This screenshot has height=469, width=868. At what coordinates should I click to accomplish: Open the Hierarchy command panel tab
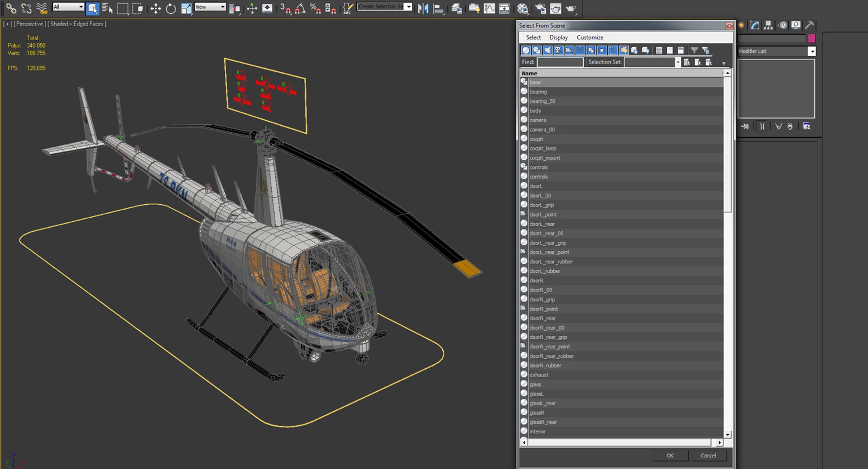pyautogui.click(x=768, y=25)
